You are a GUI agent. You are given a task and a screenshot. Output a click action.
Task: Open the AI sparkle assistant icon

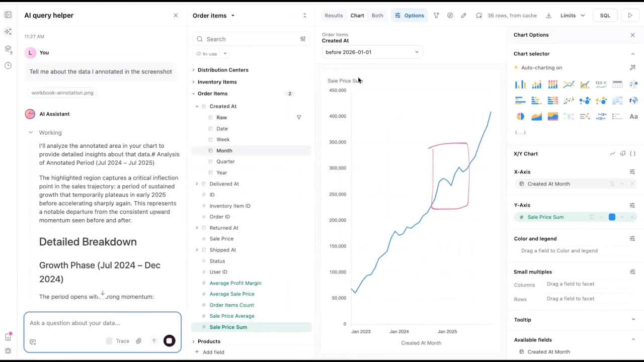[x=8, y=32]
